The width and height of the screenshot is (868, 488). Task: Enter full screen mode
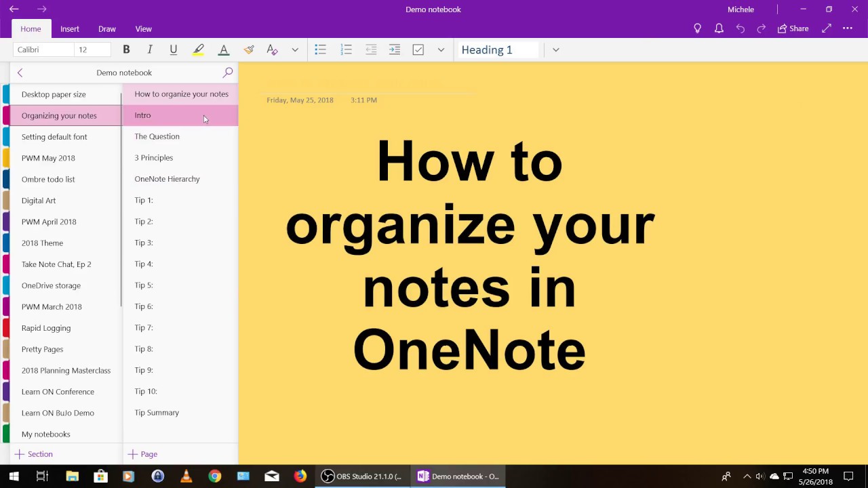pos(827,28)
